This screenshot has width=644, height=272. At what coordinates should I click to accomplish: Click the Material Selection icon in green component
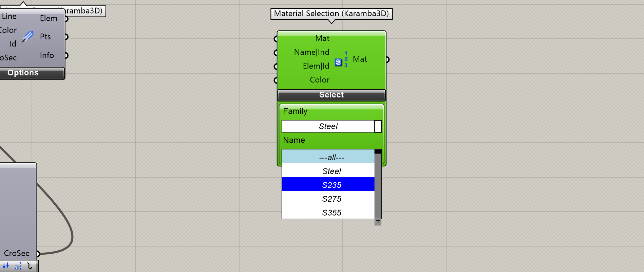(341, 60)
